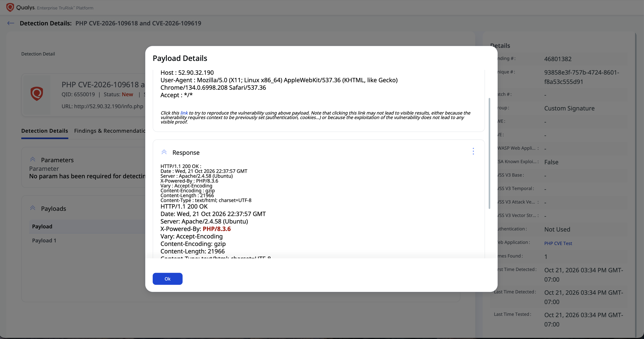Open the Response section three-dot menu

coord(473,151)
